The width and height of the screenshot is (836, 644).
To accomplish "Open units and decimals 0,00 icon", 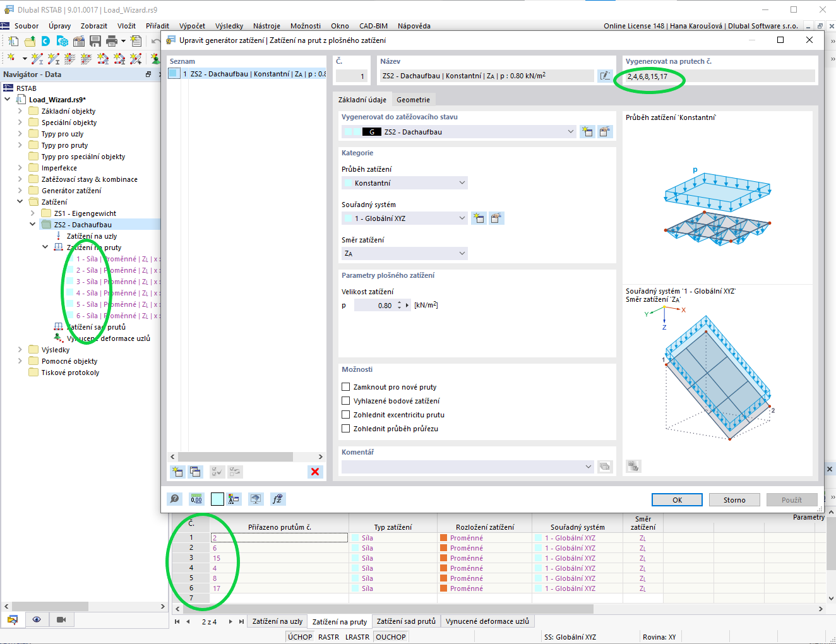I will [196, 499].
